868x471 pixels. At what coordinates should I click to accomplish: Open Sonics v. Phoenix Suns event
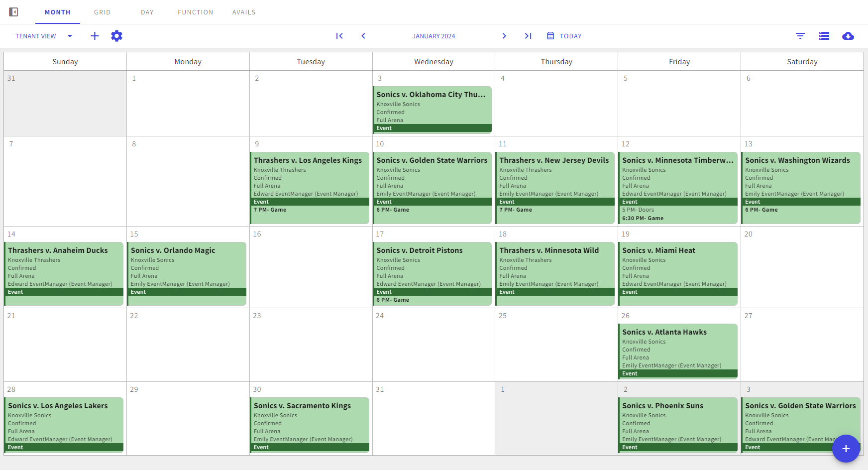[678, 425]
